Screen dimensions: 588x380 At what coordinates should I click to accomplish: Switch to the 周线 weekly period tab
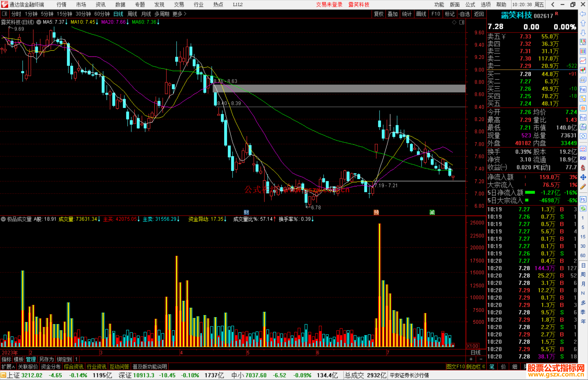(x=132, y=14)
